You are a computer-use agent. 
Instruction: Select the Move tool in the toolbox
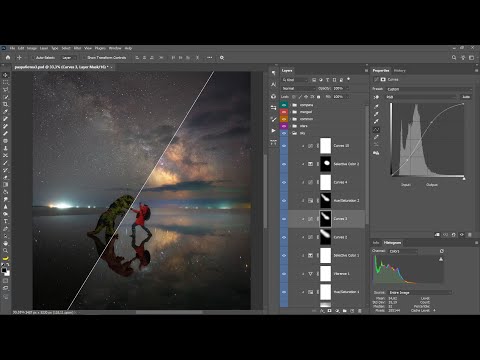5,75
